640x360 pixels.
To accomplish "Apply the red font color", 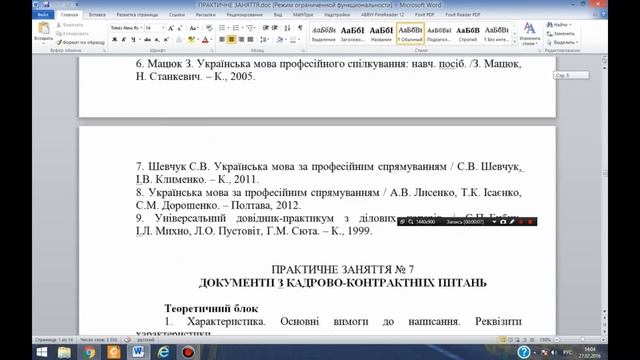I will pos(205,40).
